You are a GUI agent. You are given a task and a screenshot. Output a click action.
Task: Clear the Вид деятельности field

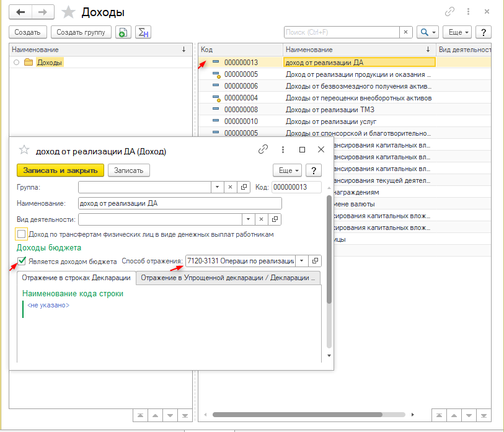(x=262, y=219)
